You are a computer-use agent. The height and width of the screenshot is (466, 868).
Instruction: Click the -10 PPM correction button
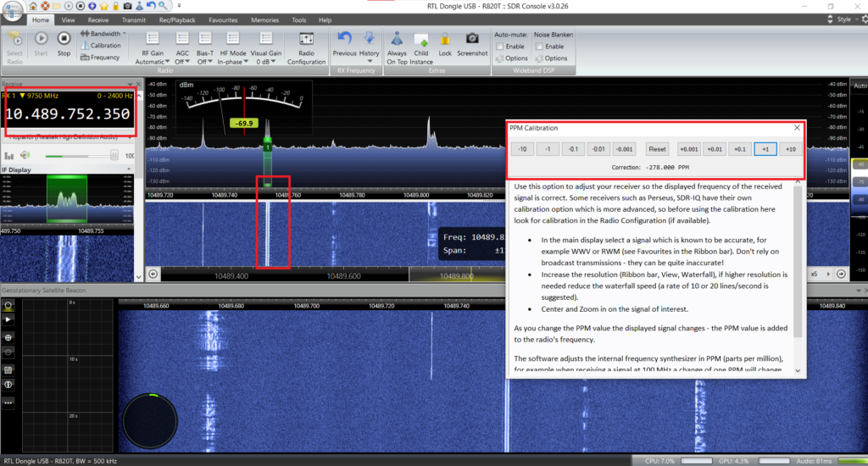[x=523, y=149]
